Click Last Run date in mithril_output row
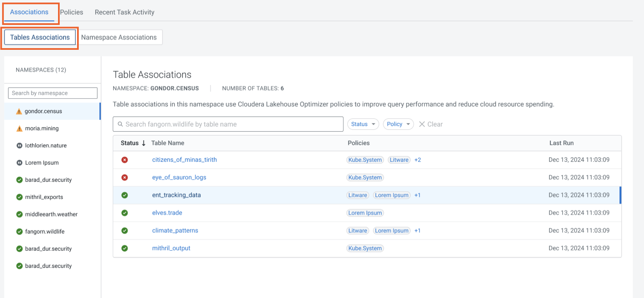 [x=579, y=248]
